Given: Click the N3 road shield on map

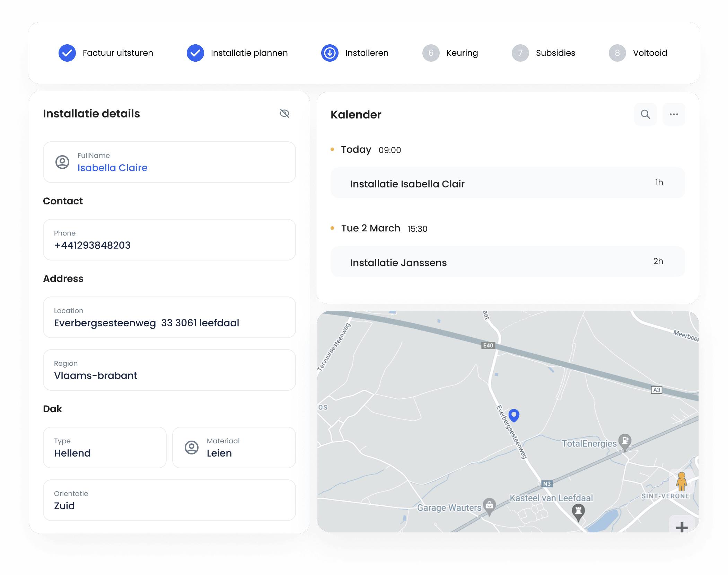Looking at the screenshot, I should (x=547, y=484).
